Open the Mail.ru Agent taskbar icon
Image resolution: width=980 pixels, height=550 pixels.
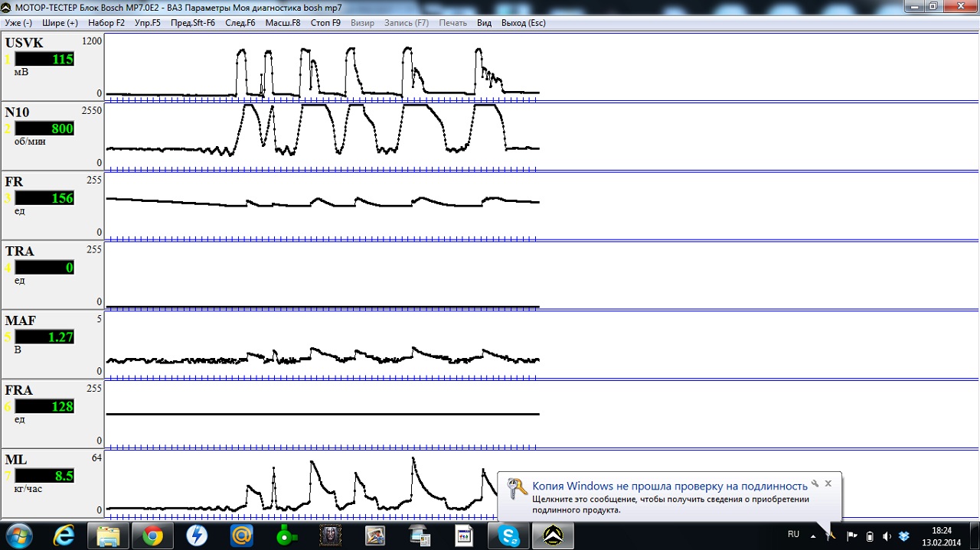click(242, 535)
